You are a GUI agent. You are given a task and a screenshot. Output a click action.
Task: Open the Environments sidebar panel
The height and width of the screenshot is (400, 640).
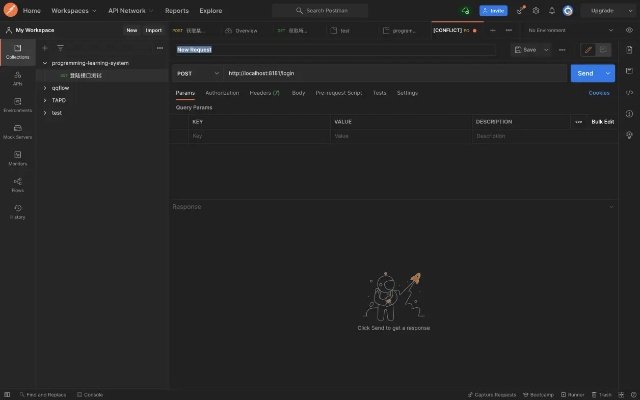(18, 104)
